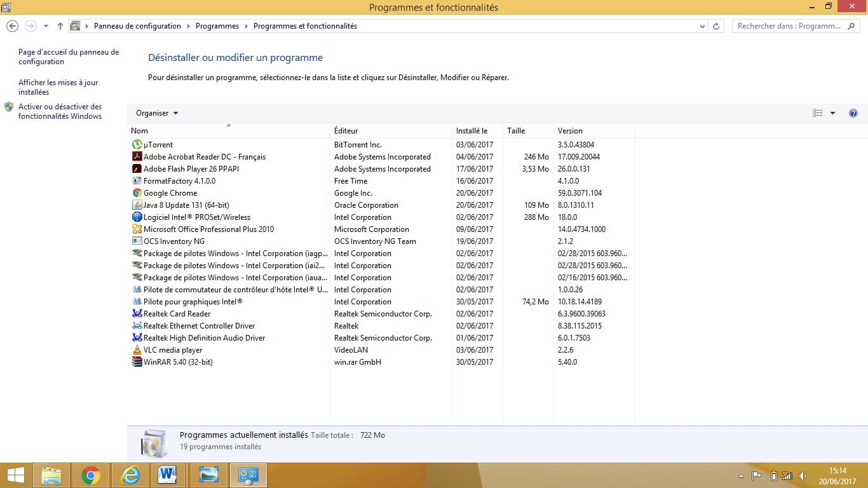868x488 pixels.
Task: Expand the address bar history dropdown
Action: pyautogui.click(x=702, y=26)
